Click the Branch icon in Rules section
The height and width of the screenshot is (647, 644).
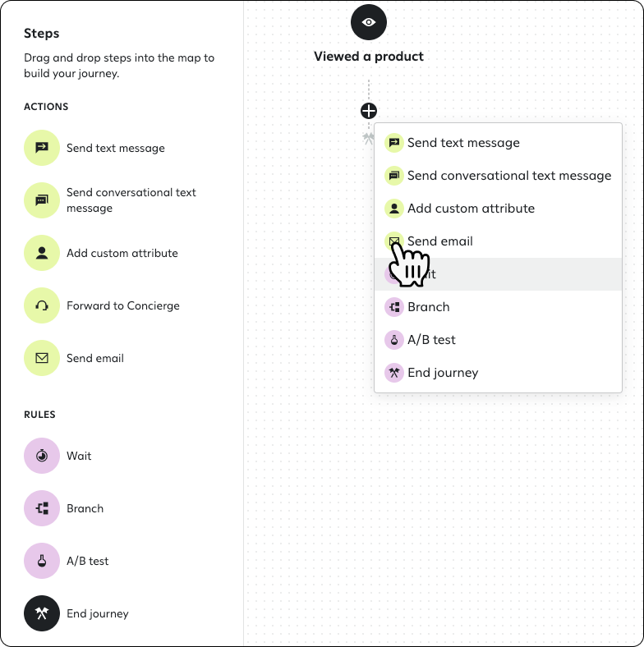pyautogui.click(x=42, y=508)
